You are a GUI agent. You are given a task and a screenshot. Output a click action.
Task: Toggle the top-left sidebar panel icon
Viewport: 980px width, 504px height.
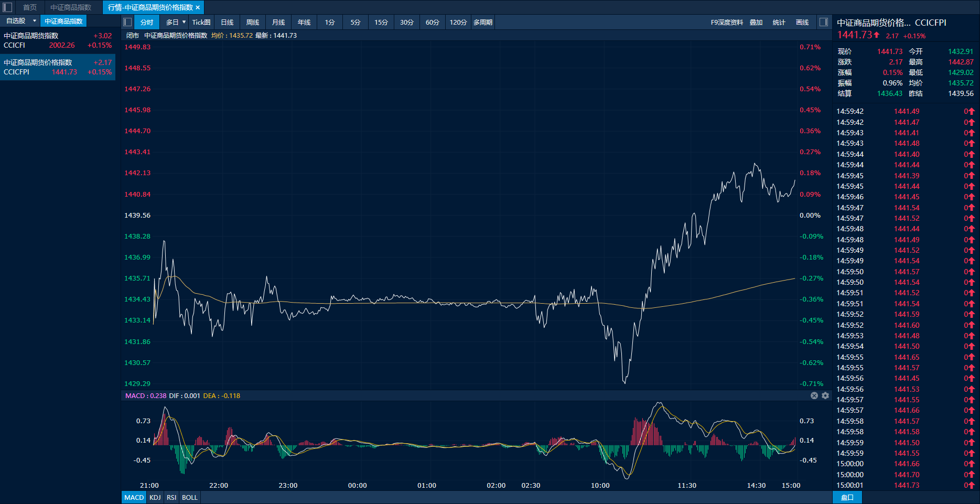click(x=7, y=7)
